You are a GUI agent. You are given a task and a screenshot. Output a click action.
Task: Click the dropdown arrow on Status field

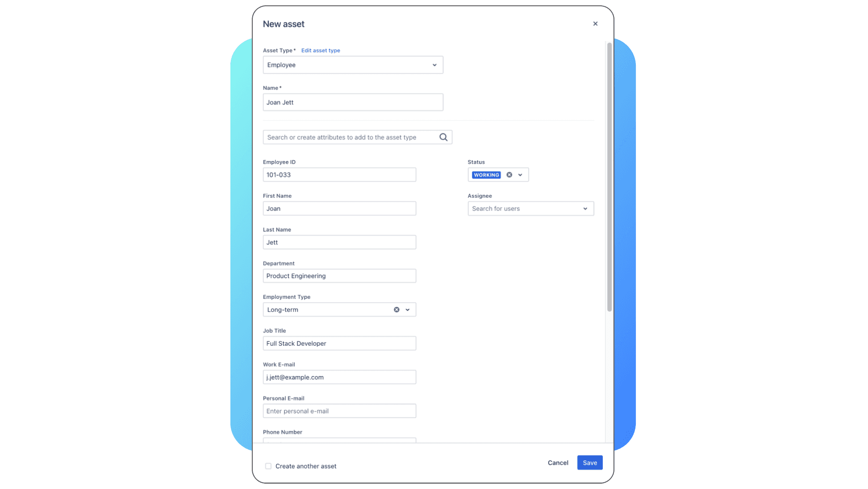coord(520,174)
